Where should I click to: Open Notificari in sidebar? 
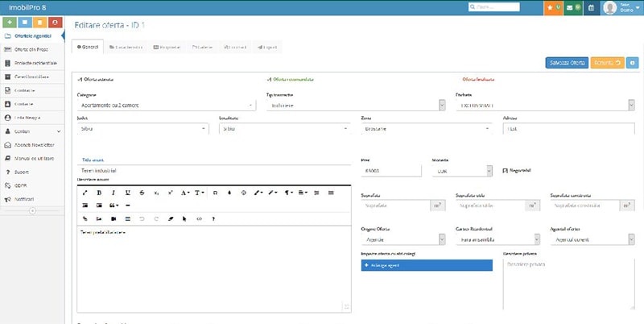point(32,199)
